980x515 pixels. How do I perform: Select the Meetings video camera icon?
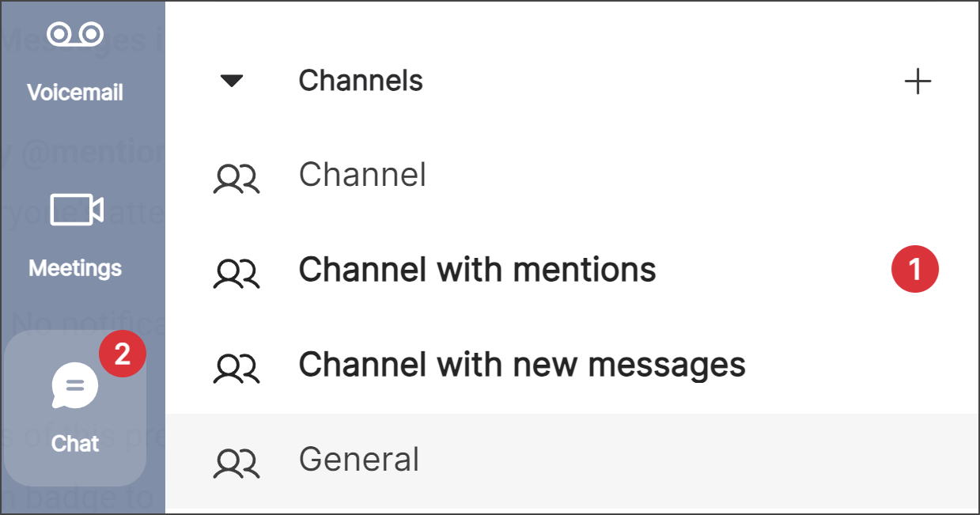75,210
